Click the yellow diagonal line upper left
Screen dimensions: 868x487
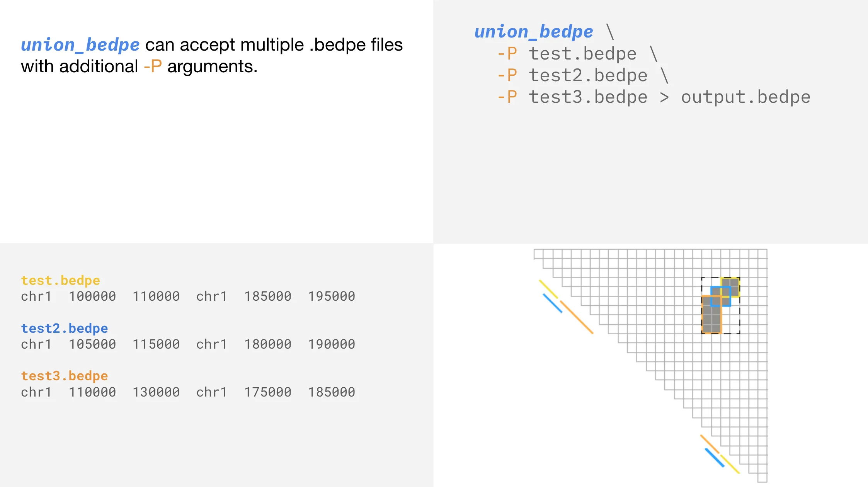coord(548,289)
